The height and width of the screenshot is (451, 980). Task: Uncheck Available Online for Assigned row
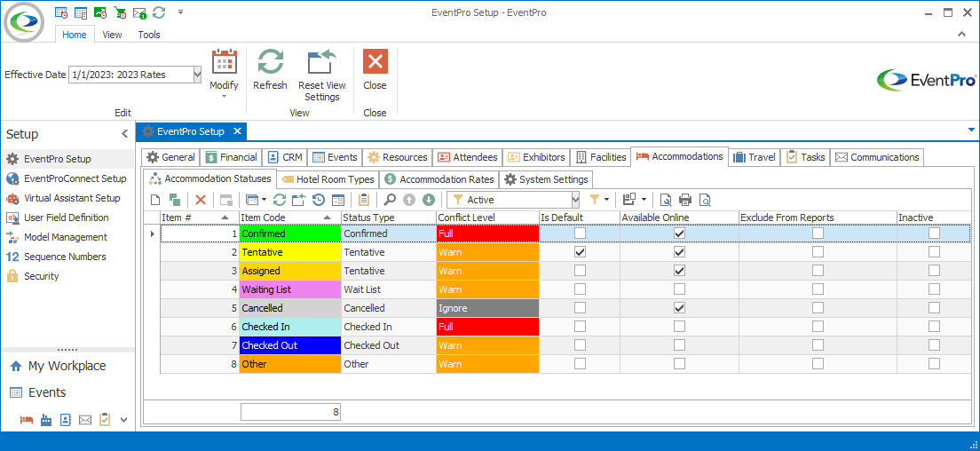coord(679,271)
